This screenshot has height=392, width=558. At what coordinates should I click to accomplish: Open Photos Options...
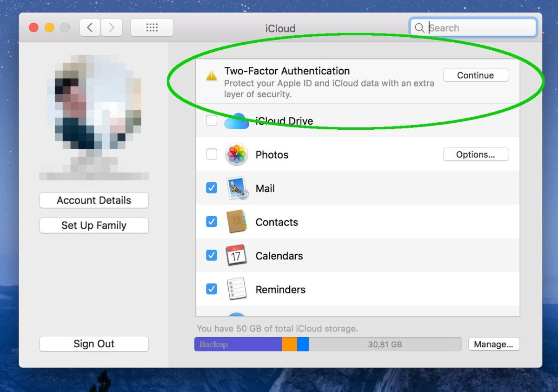tap(476, 154)
